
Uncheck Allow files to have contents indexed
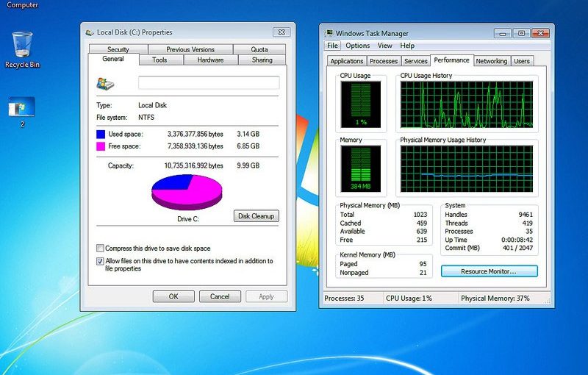(x=100, y=261)
